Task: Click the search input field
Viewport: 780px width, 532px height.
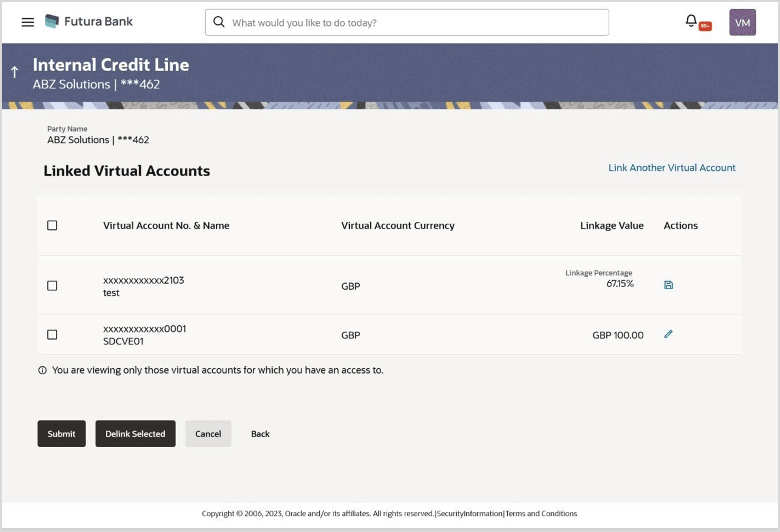Action: 405,22
